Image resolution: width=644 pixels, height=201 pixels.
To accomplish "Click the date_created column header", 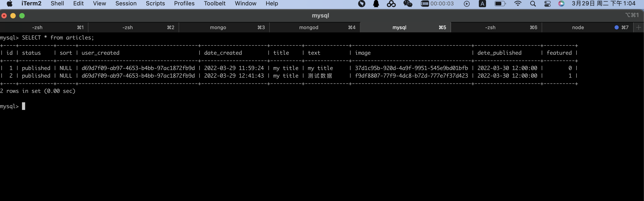I will 223,53.
